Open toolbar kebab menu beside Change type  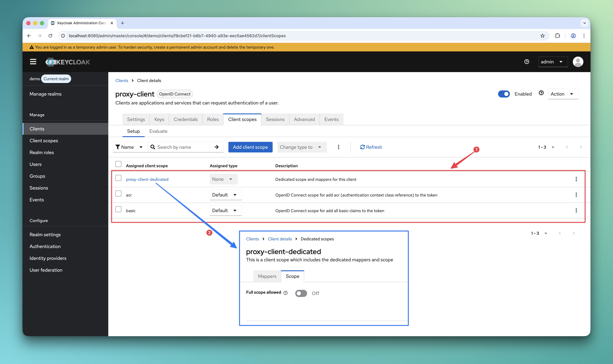point(338,147)
